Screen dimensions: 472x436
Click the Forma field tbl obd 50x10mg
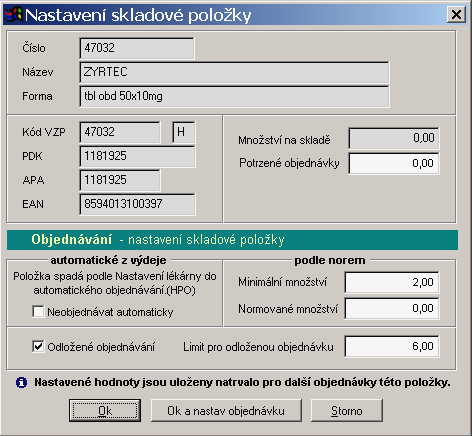[x=234, y=96]
